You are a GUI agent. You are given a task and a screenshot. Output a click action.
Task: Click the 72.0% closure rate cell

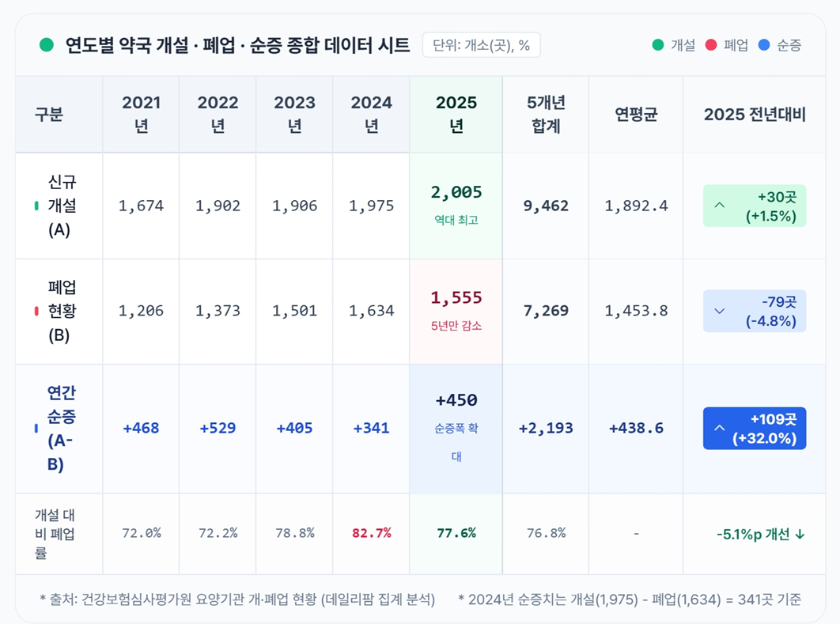coord(141,533)
